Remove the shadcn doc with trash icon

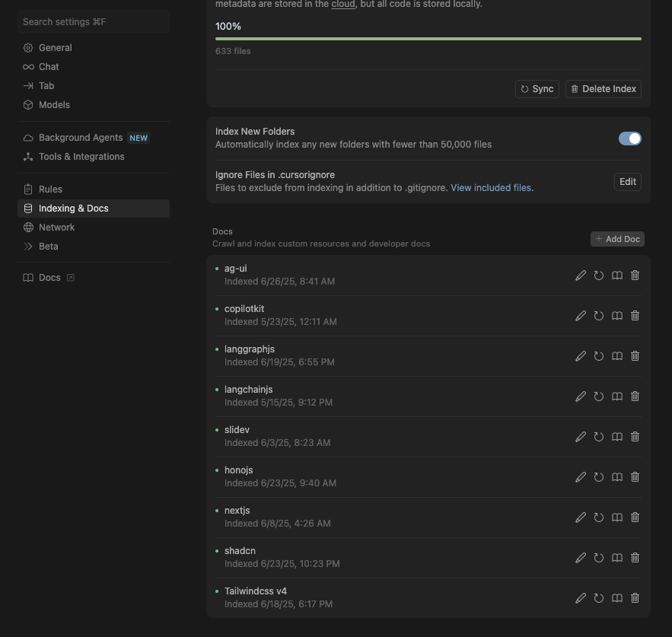point(635,558)
